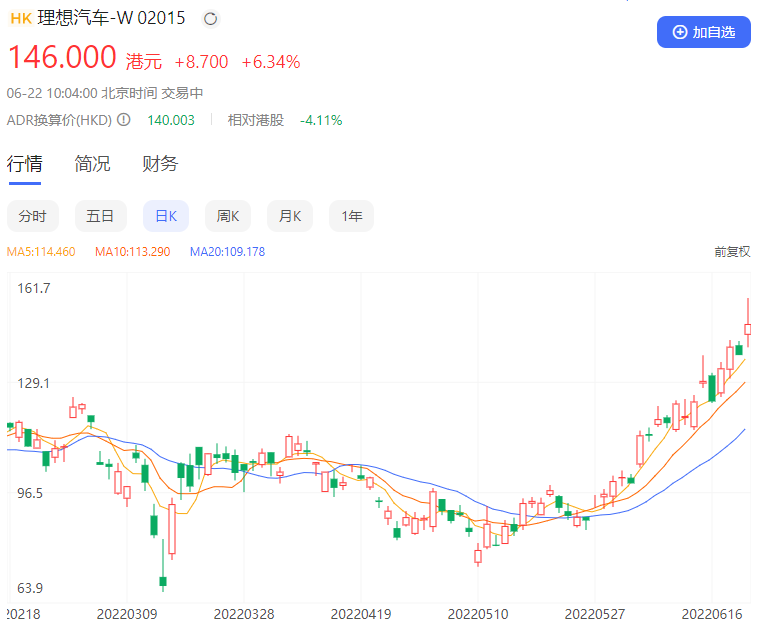Select the 日K chart view
This screenshot has width=772, height=629.
(x=166, y=216)
